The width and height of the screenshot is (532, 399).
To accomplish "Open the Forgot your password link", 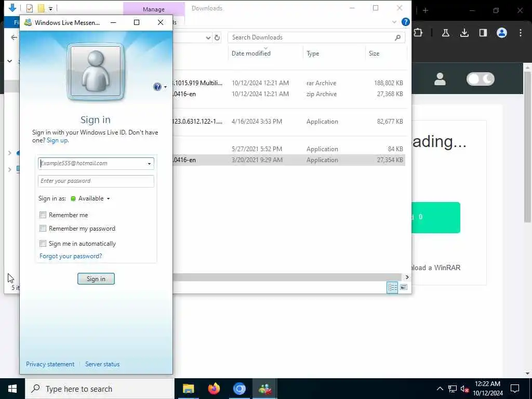I will click(x=71, y=256).
